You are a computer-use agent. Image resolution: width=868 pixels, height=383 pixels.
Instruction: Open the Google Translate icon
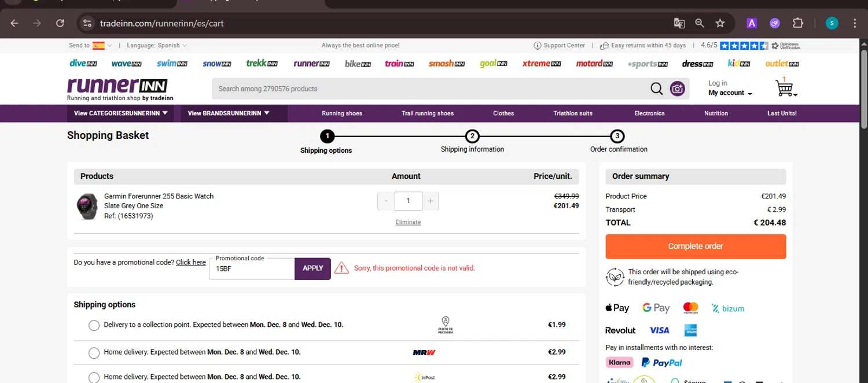click(x=679, y=23)
